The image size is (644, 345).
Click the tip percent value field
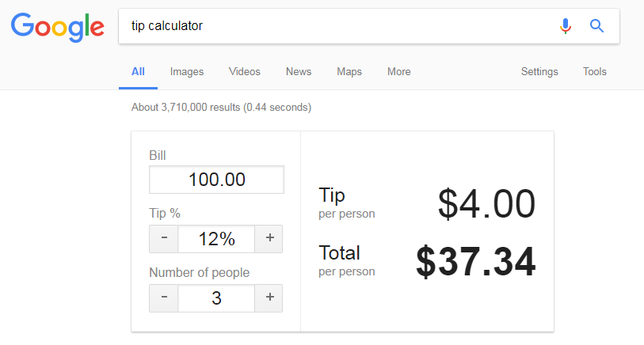pyautogui.click(x=216, y=239)
